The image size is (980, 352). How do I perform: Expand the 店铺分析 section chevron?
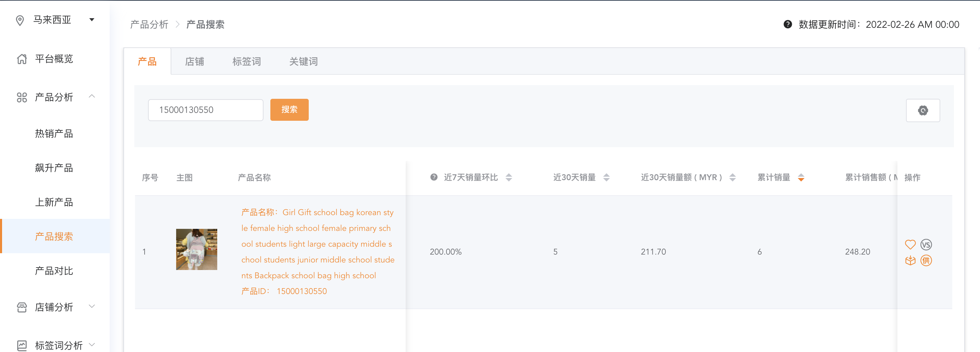92,306
